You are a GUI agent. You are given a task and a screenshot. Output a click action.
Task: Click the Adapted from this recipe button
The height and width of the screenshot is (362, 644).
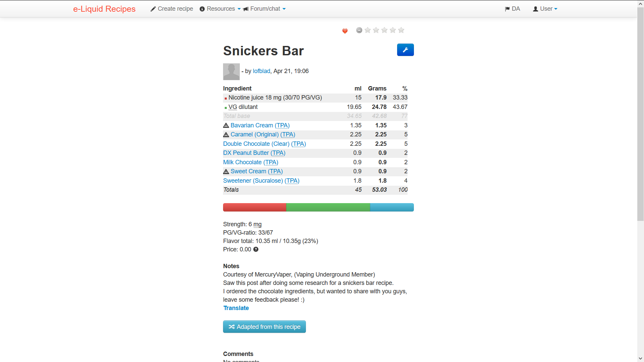point(264,327)
